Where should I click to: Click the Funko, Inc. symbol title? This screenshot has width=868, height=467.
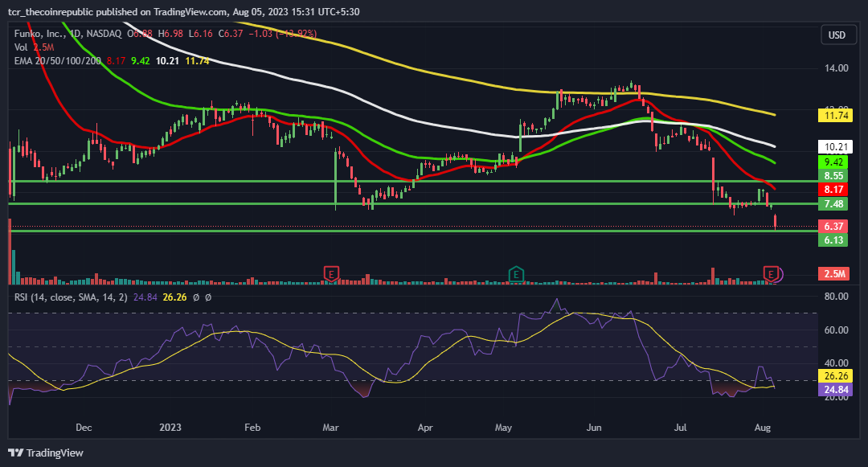click(x=39, y=34)
